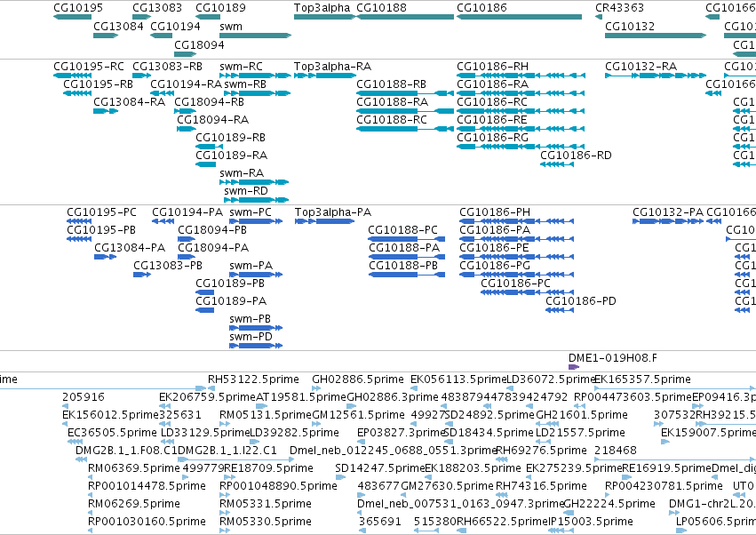Select the CG18094 gene label

pos(199,44)
